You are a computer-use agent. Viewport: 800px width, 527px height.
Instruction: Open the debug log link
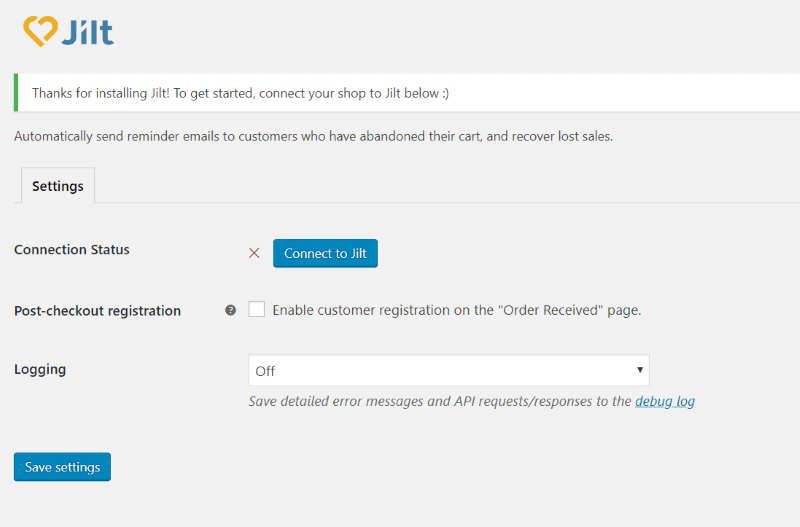665,401
